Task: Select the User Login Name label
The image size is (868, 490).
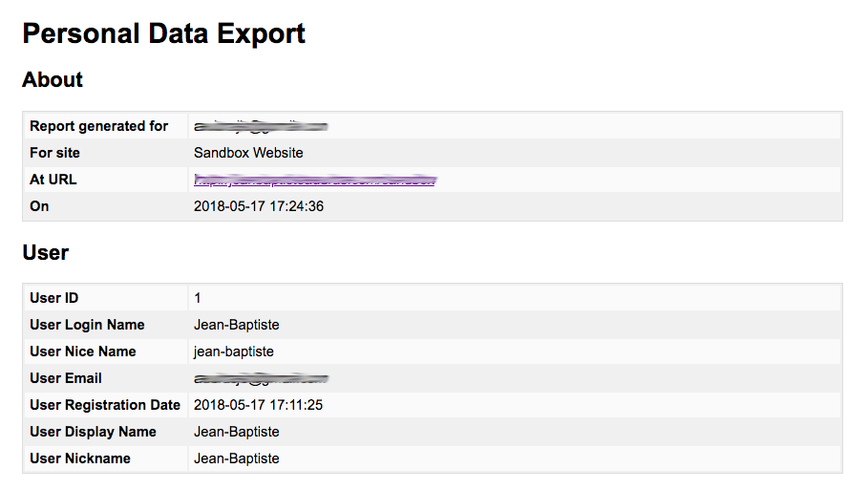Action: tap(87, 325)
